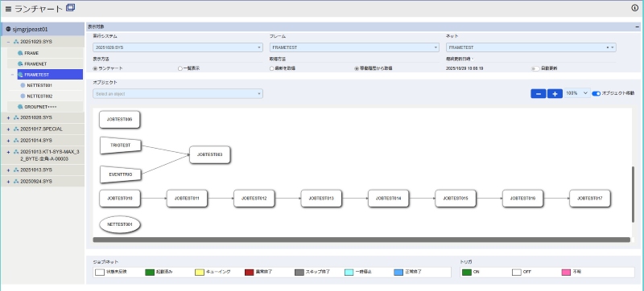Click the horizontal scrollbar under the chart
This screenshot has width=644, height=291.
click(x=361, y=240)
